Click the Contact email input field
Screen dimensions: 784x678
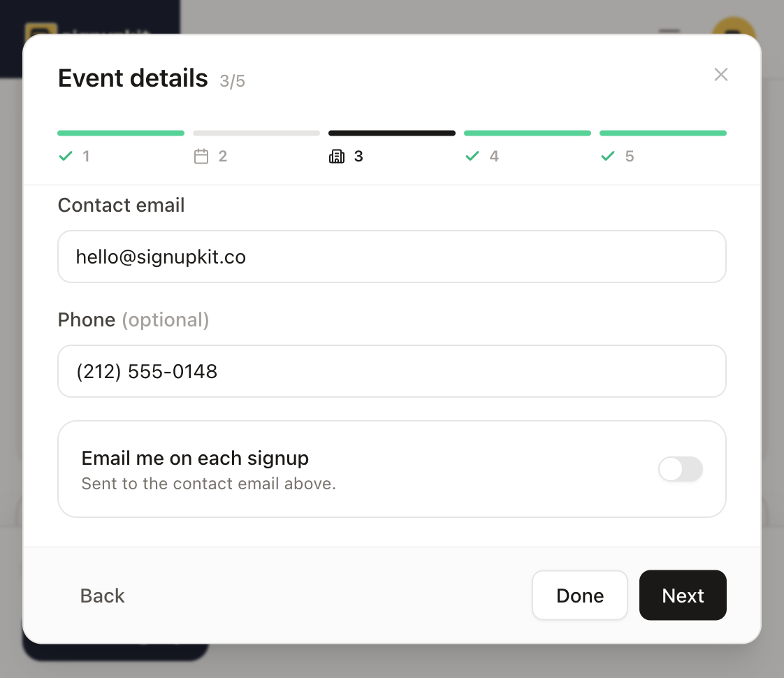391,257
